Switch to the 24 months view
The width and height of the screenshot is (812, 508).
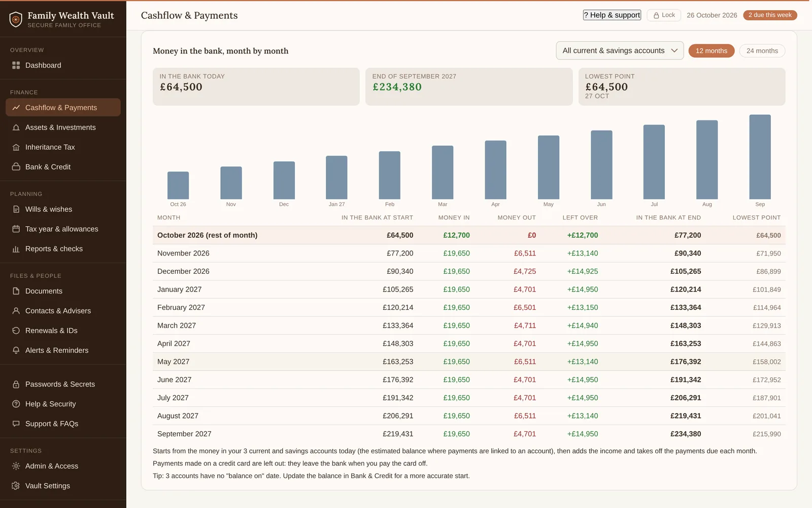coord(762,51)
